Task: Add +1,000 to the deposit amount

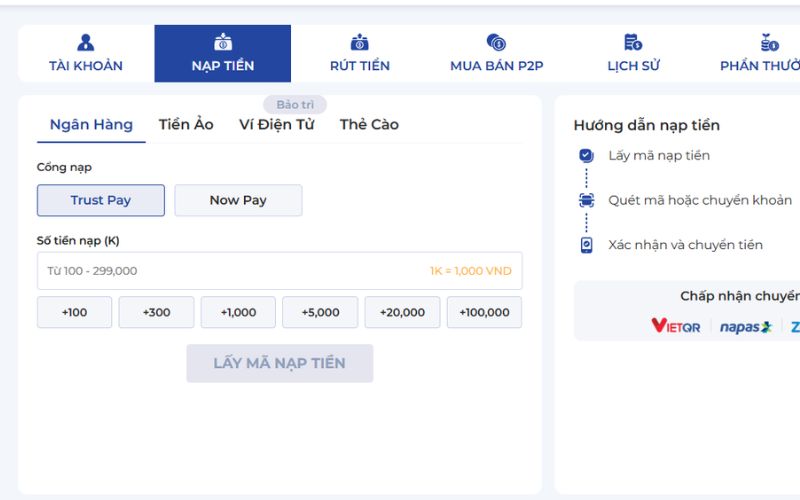Action: pos(238,312)
